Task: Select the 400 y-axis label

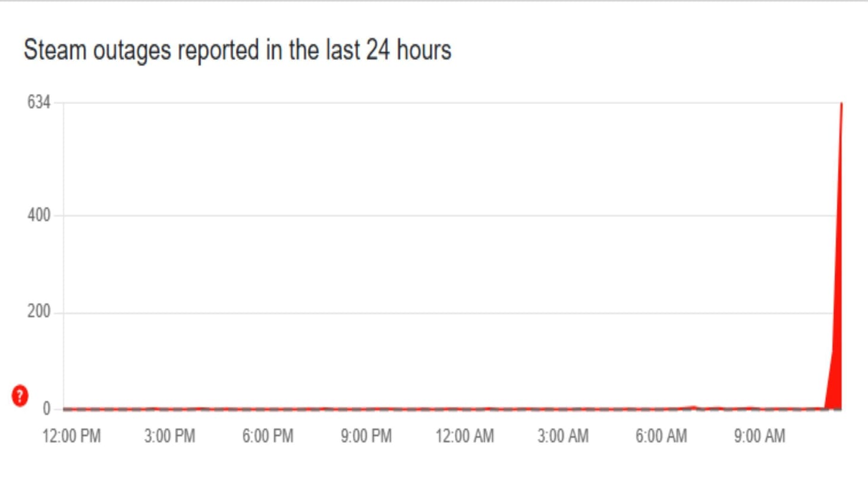Action: pos(39,215)
